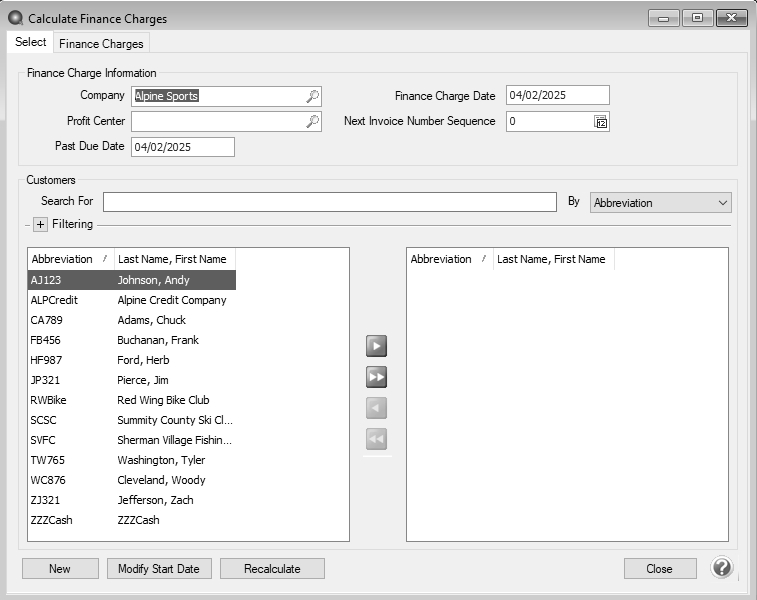757x600 pixels.
Task: Move selected customer right with single arrow
Action: coord(376,346)
